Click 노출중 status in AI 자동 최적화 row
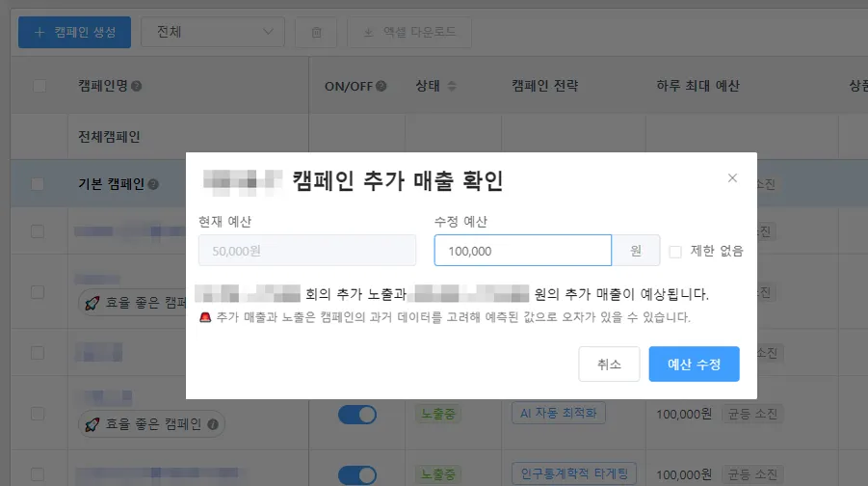 click(x=438, y=414)
